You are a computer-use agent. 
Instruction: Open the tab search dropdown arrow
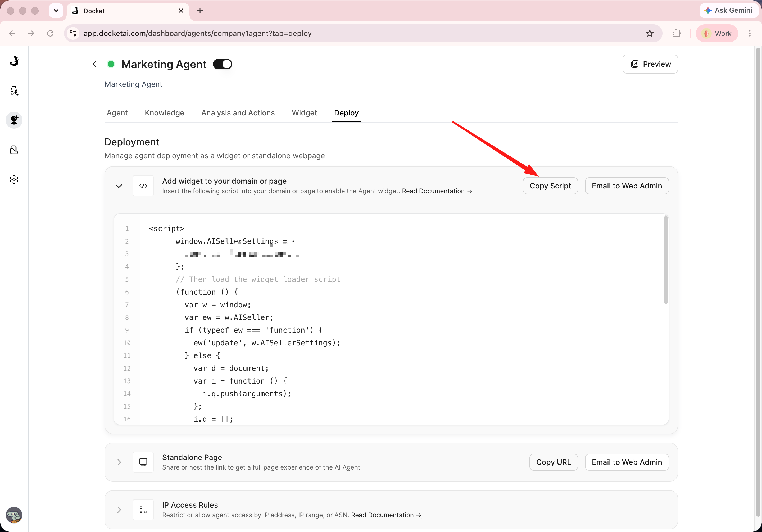click(x=56, y=11)
